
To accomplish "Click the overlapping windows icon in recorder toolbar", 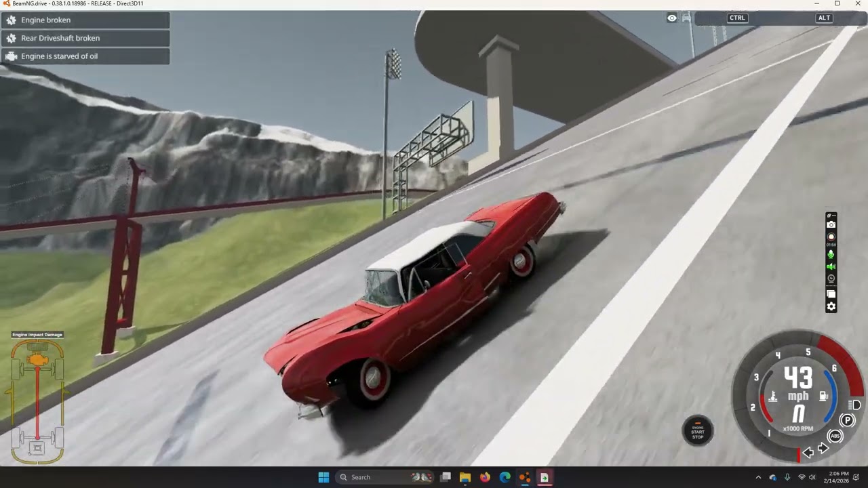I will point(831,294).
